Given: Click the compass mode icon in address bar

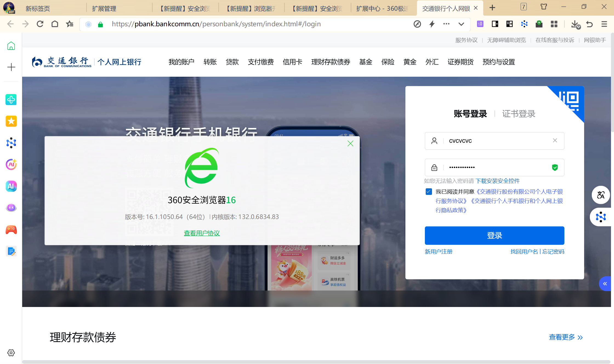Looking at the screenshot, I should (417, 24).
